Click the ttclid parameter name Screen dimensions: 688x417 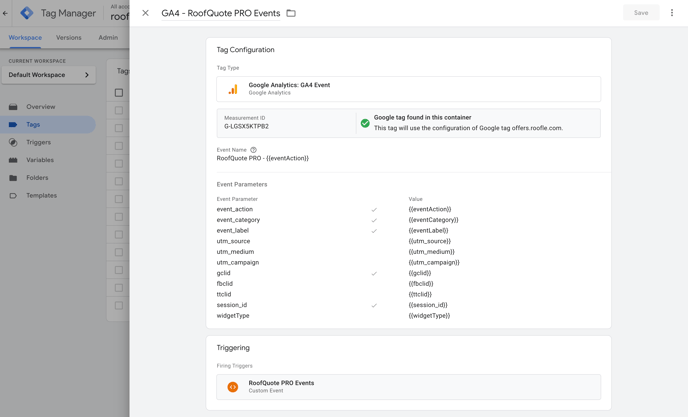(224, 294)
